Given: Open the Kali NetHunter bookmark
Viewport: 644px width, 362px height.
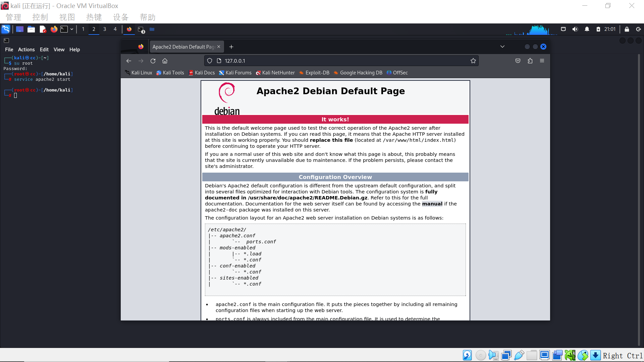Looking at the screenshot, I should click(275, 73).
